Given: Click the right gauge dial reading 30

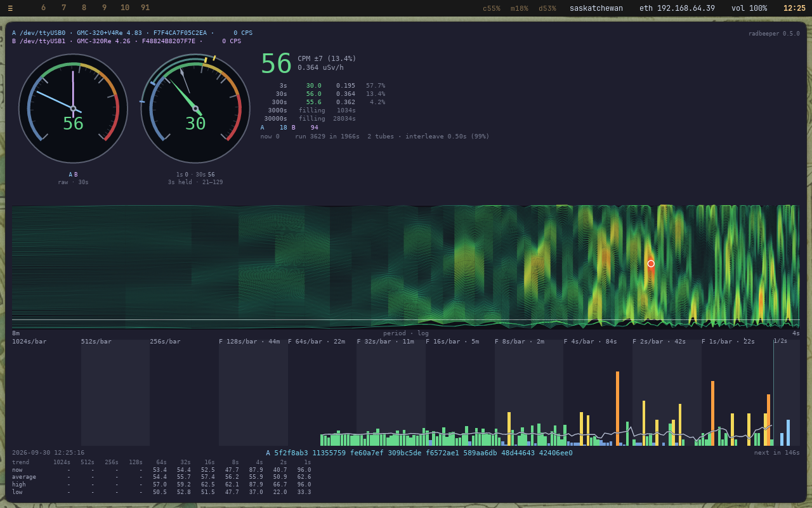Looking at the screenshot, I should (x=195, y=109).
